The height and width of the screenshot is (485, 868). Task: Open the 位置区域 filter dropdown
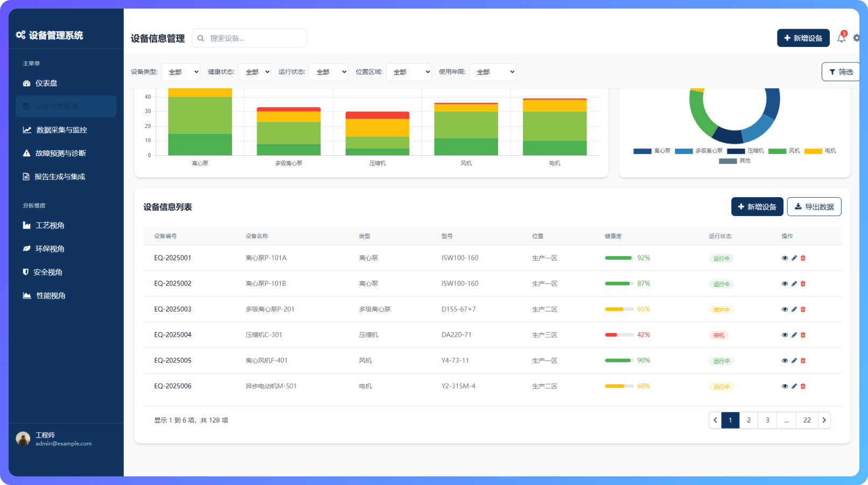pos(409,72)
